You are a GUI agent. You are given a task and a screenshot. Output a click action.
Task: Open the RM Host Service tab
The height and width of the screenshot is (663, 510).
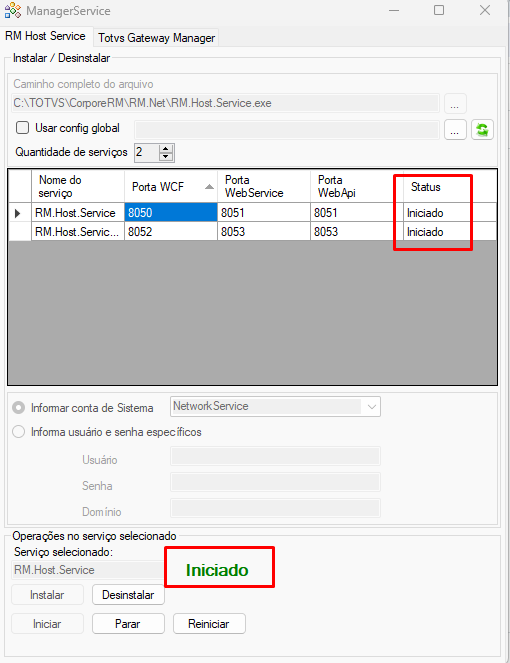pos(45,36)
